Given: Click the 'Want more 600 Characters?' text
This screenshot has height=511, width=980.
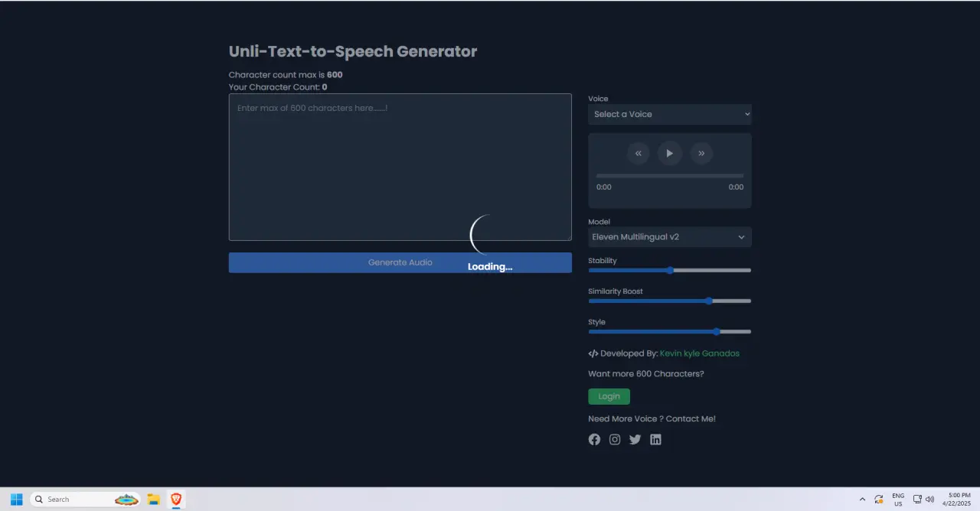Looking at the screenshot, I should (646, 374).
